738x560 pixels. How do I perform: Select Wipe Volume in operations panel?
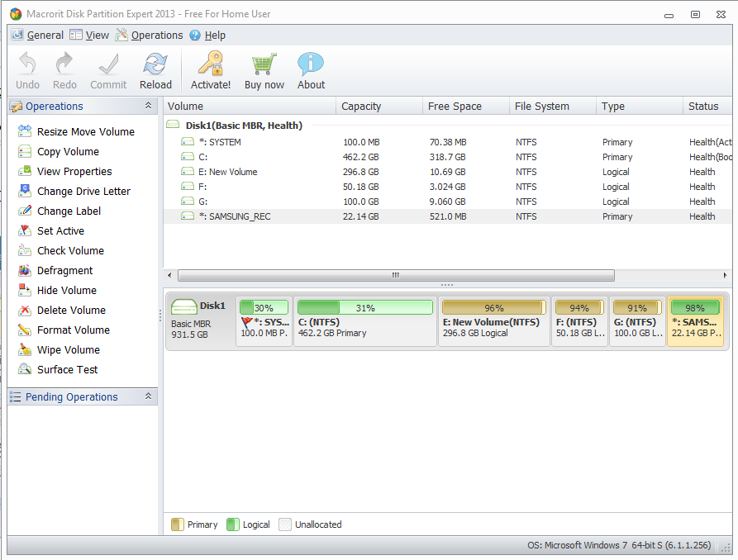click(68, 350)
